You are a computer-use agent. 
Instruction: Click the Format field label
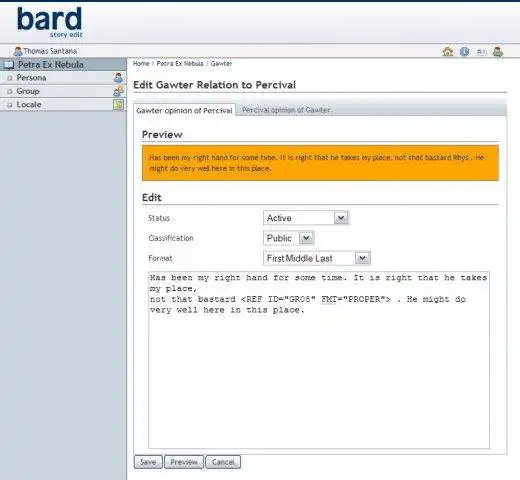pos(160,258)
